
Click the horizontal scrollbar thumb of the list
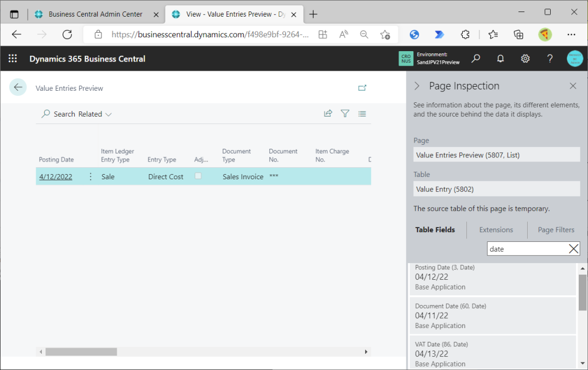point(81,352)
